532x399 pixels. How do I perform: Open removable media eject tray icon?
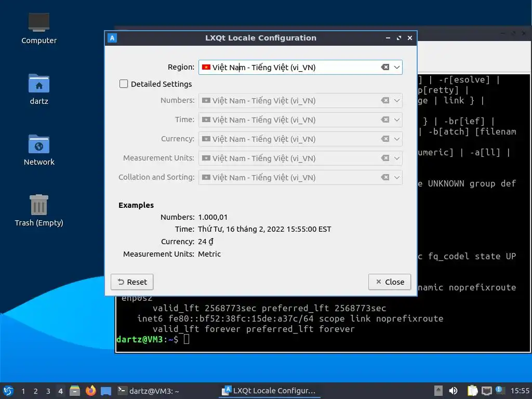438,391
